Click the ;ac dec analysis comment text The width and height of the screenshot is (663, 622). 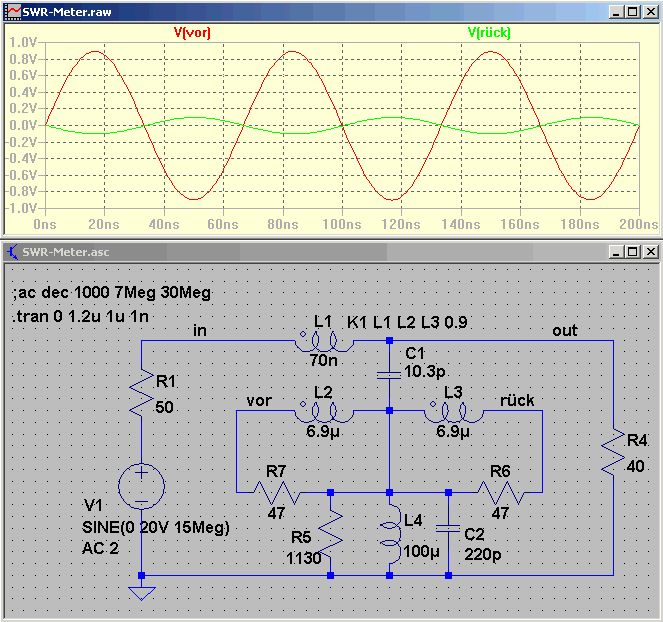click(x=112, y=292)
